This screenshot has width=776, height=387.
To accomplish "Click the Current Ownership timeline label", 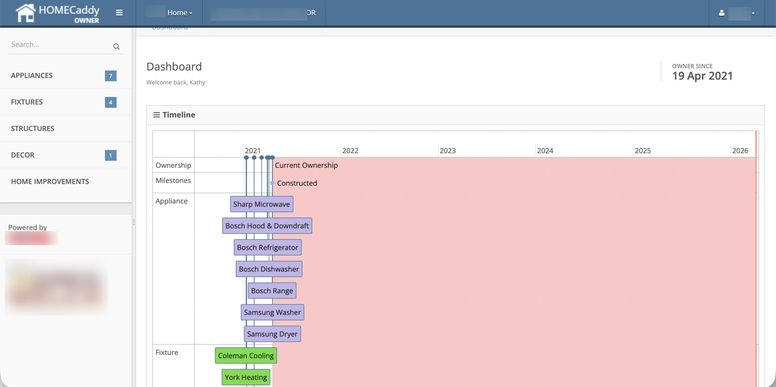I will pos(306,165).
